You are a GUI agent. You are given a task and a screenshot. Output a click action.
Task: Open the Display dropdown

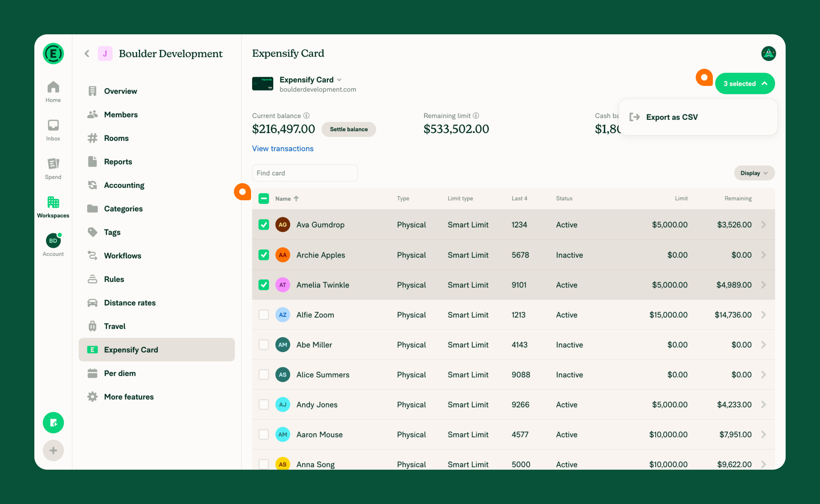tap(754, 173)
